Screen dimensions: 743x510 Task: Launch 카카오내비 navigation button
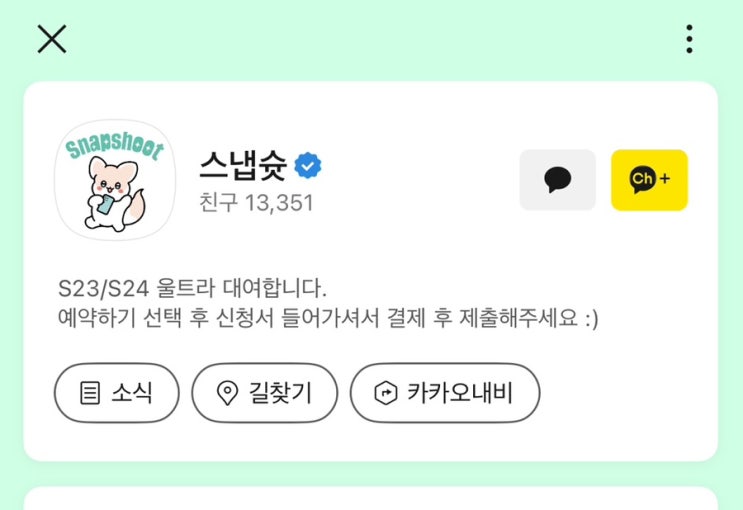point(445,393)
